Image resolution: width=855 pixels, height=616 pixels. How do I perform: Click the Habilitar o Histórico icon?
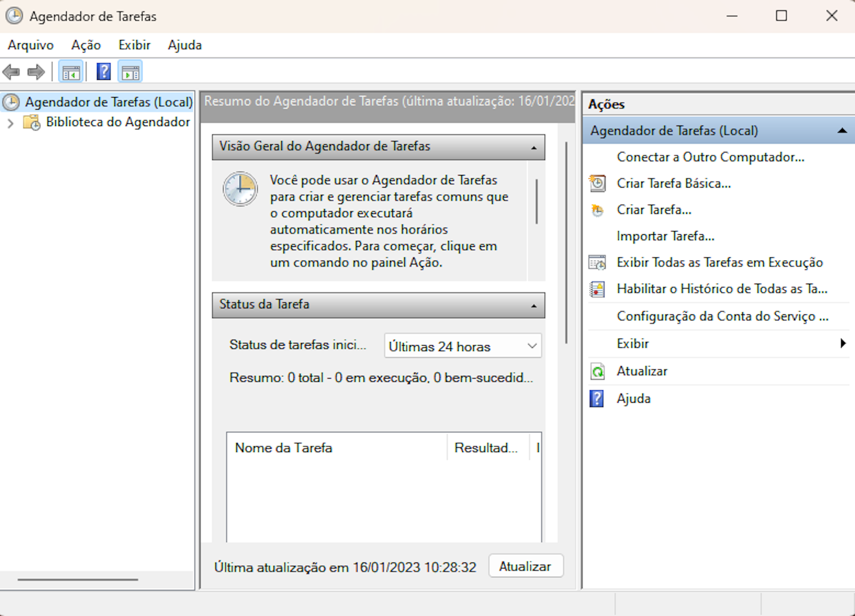coord(597,289)
